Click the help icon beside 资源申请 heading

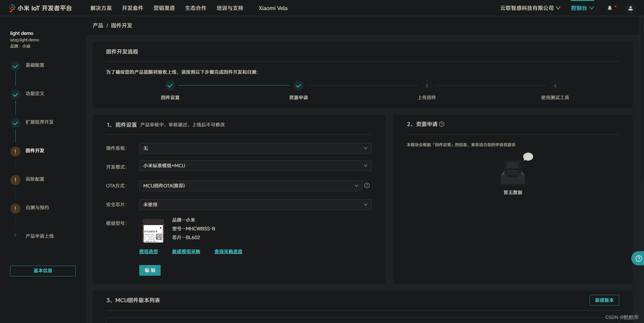point(442,124)
